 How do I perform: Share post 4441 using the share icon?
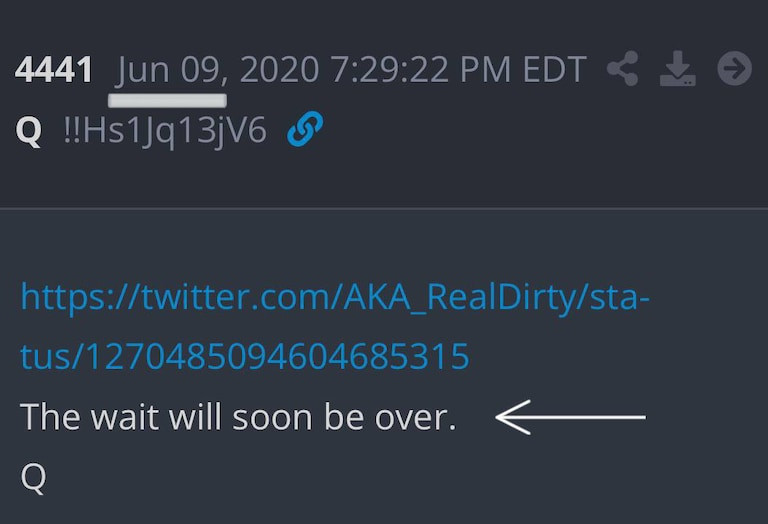(623, 69)
